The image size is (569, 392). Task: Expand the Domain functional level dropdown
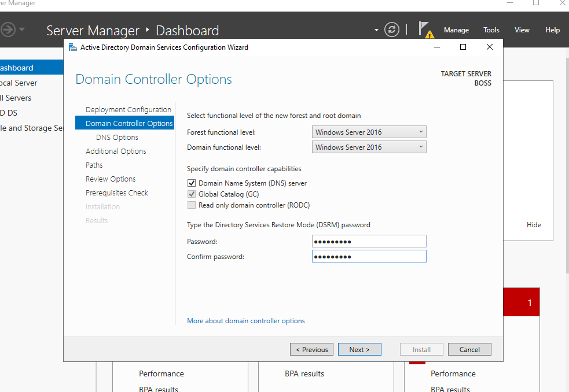(369, 147)
